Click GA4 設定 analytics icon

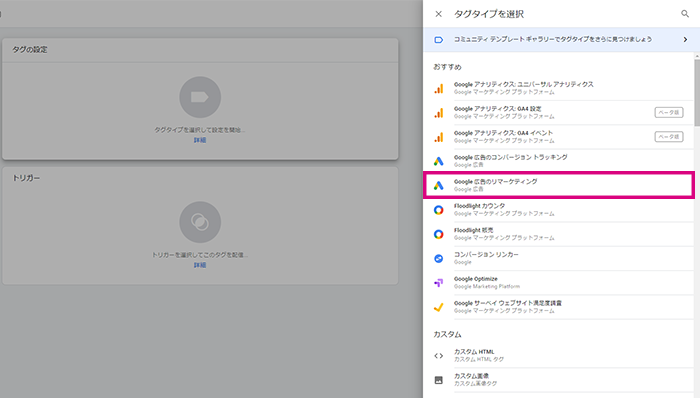[x=439, y=113]
